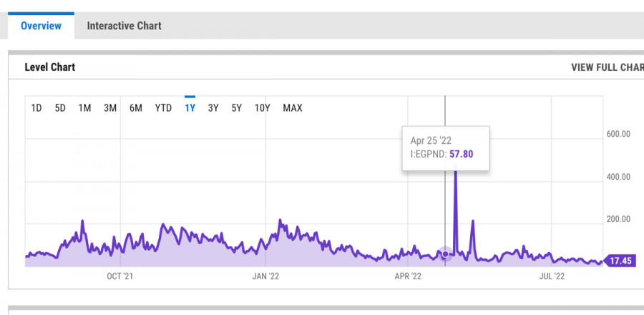Set chart range to 1M

(84, 108)
